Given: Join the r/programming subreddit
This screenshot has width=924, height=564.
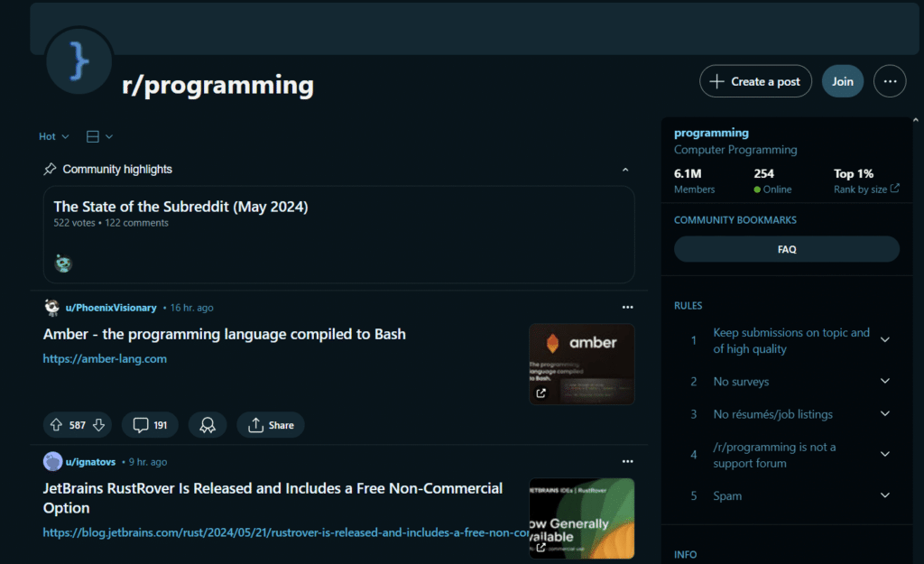Looking at the screenshot, I should (x=842, y=80).
